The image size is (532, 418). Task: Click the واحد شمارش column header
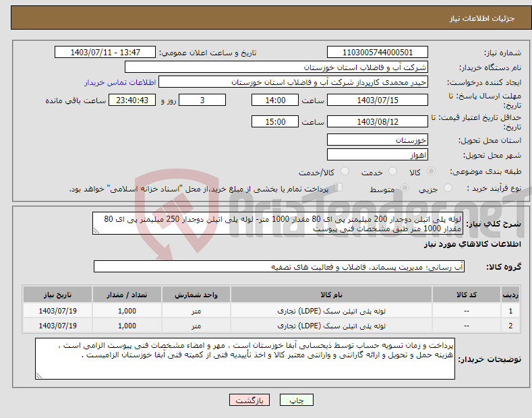(x=196, y=295)
